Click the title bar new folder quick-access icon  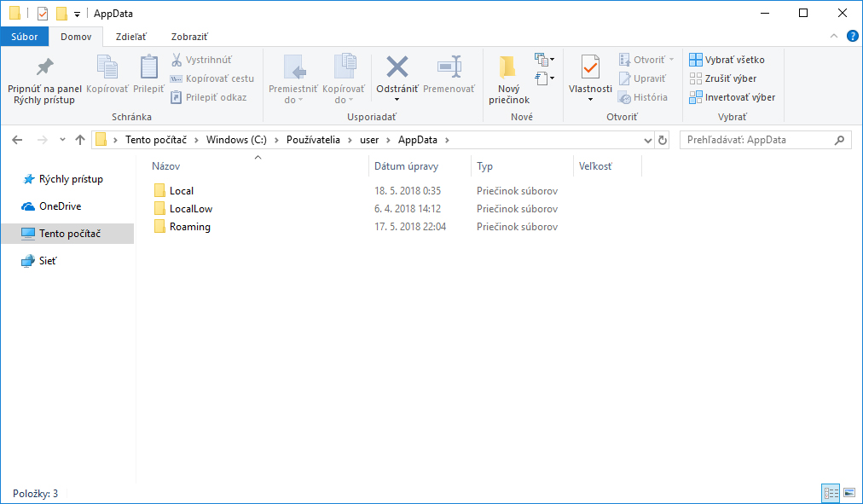(61, 13)
